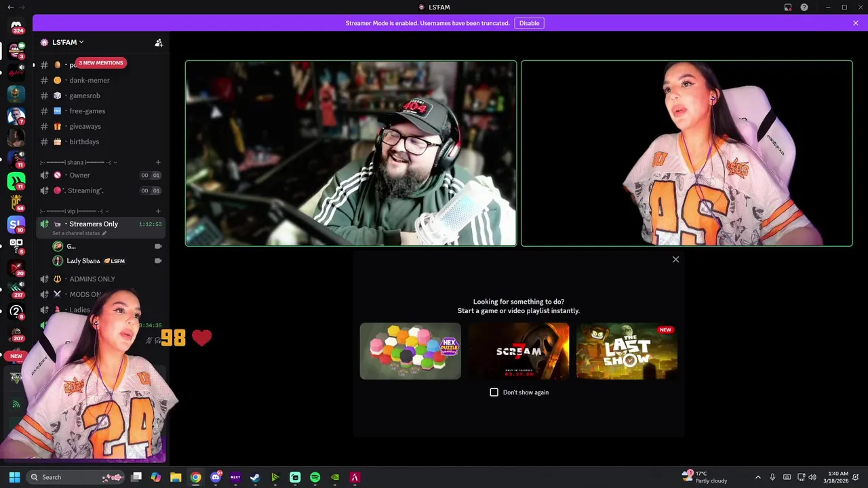This screenshot has width=868, height=488.
Task: Open the green Kick server icon
Action: click(16, 180)
